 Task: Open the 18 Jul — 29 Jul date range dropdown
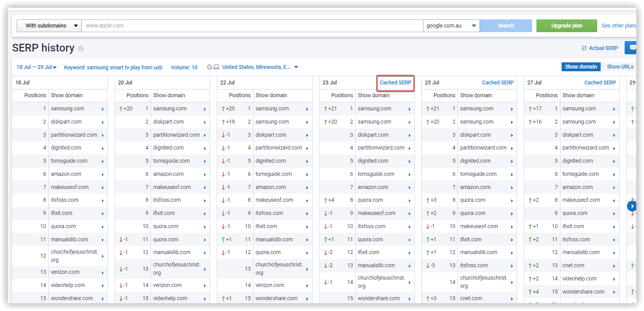pyautogui.click(x=36, y=67)
